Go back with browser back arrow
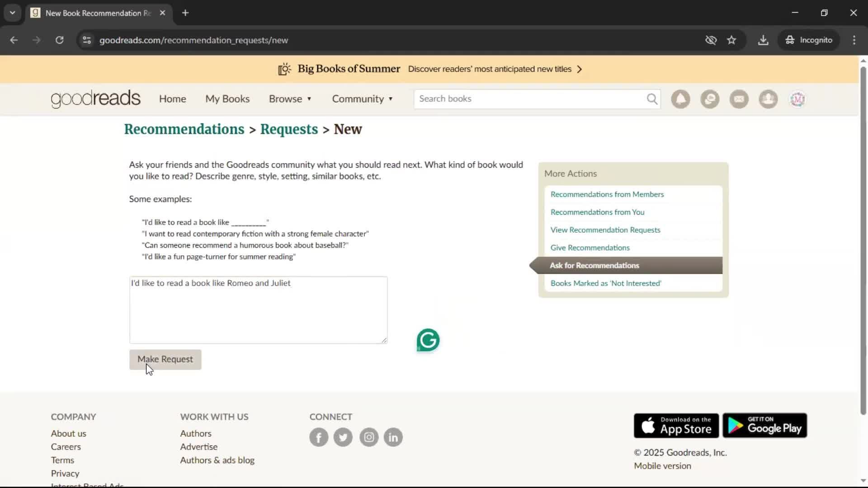Screen dimensions: 868x488 tap(14, 40)
